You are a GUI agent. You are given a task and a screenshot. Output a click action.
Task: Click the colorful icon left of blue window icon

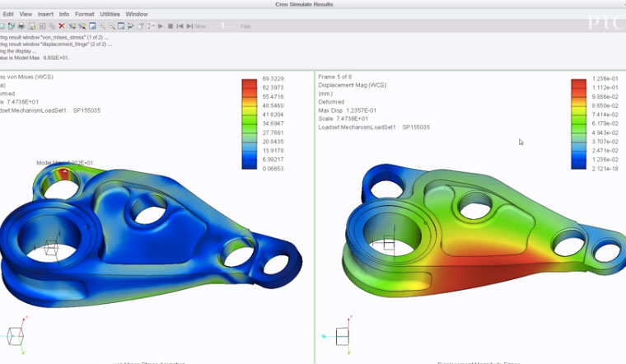[82, 26]
